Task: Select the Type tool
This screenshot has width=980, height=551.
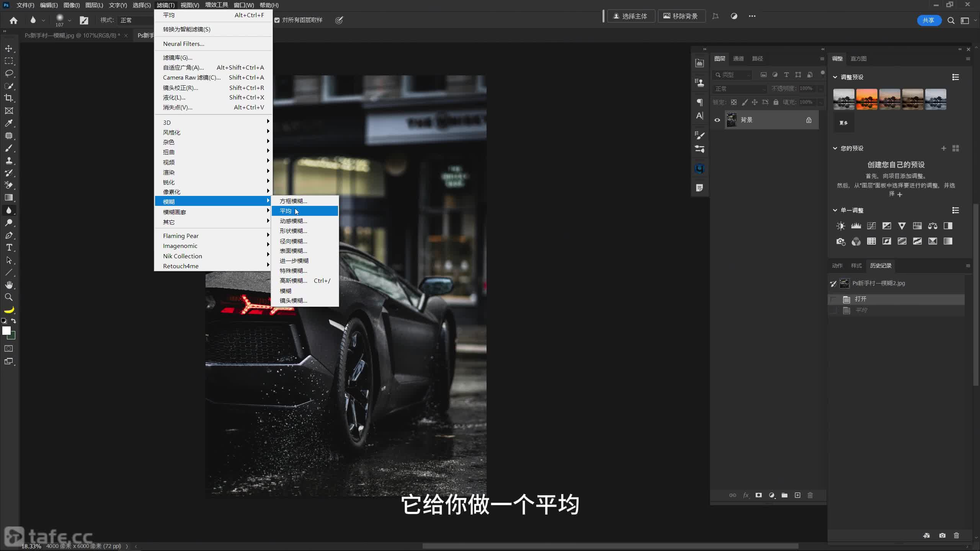Action: [9, 248]
